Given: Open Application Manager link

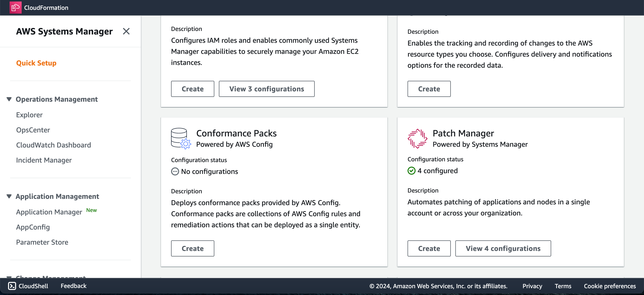Looking at the screenshot, I should [49, 212].
